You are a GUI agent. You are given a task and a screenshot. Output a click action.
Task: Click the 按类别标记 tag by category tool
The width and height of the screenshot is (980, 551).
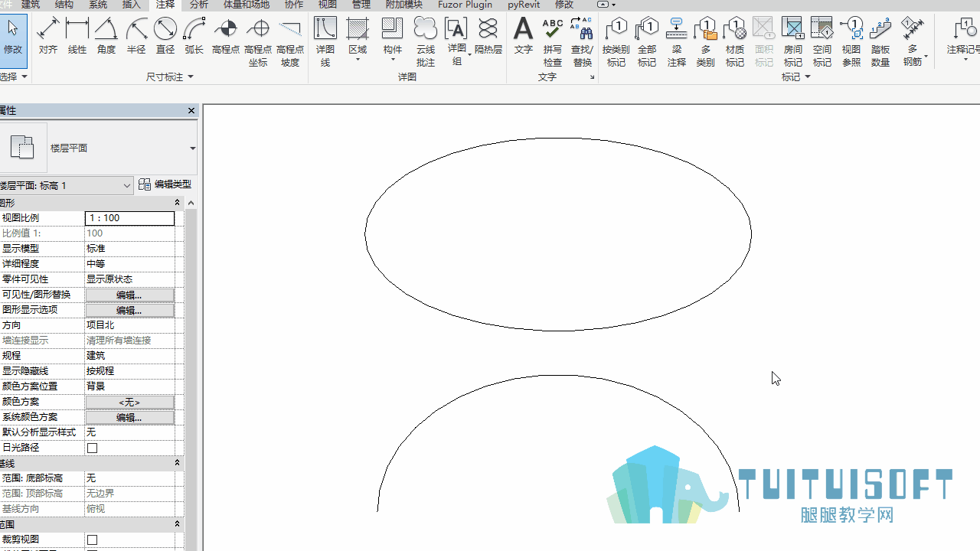coord(616,41)
